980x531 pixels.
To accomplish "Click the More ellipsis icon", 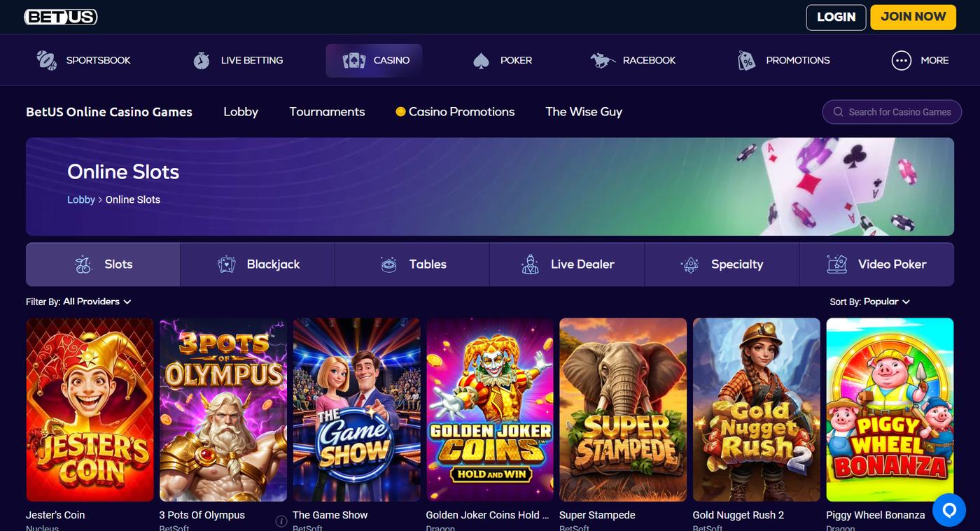I will pyautogui.click(x=902, y=60).
